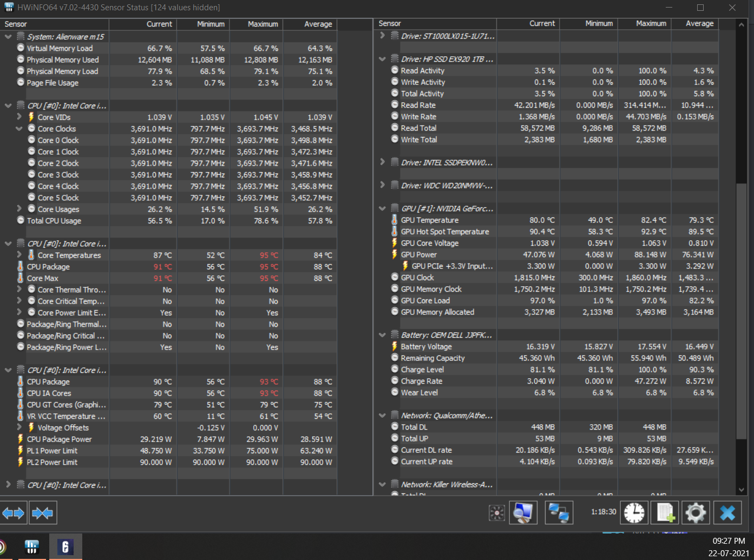
Task: Open Rainbow Six Siege taskbar icon
Action: click(x=65, y=547)
